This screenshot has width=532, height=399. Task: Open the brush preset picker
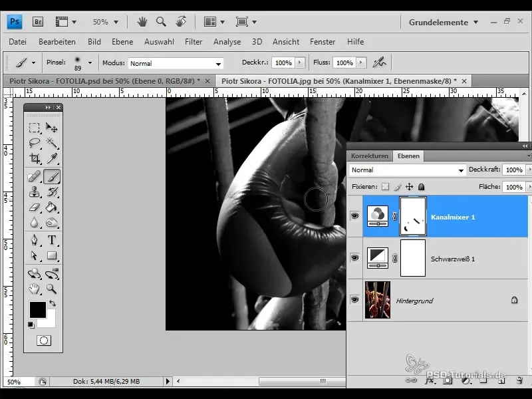(x=90, y=63)
